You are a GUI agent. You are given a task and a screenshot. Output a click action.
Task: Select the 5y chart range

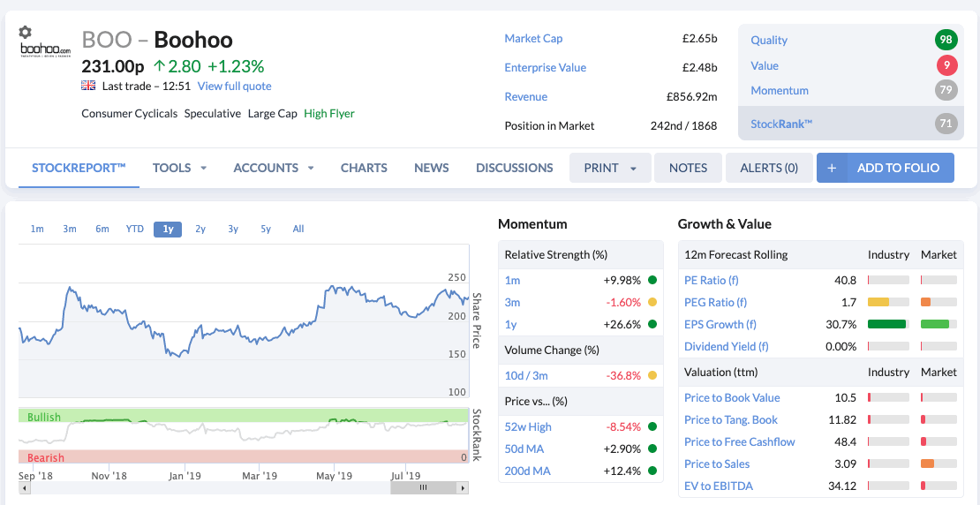tap(266, 229)
